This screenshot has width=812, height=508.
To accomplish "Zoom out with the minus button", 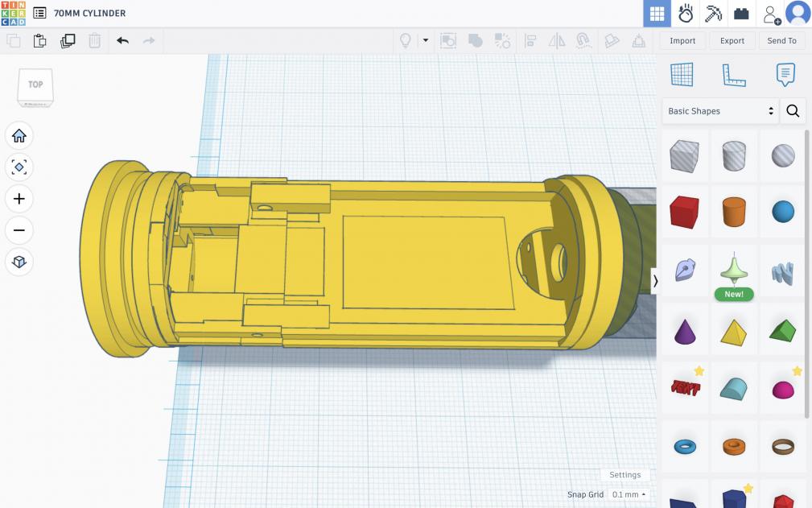I will 19,230.
